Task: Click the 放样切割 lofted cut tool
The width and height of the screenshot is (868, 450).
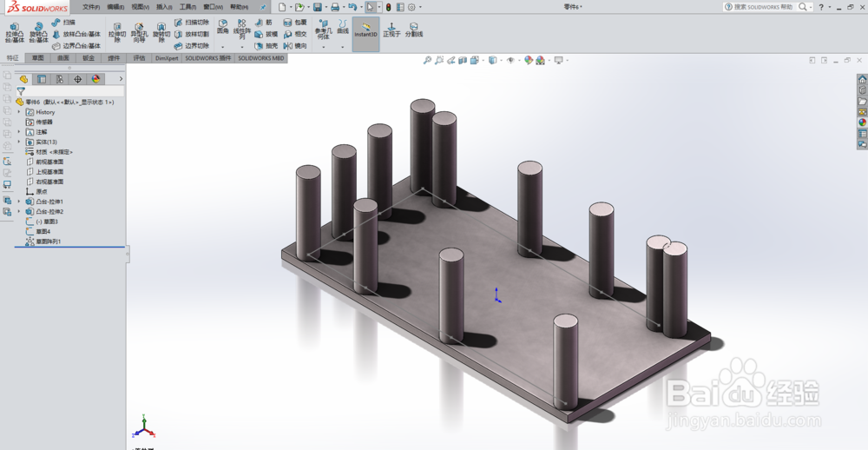Action: [192, 34]
